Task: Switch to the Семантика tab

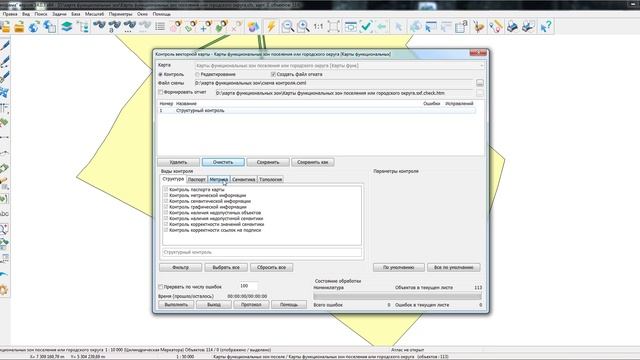Action: tap(243, 180)
